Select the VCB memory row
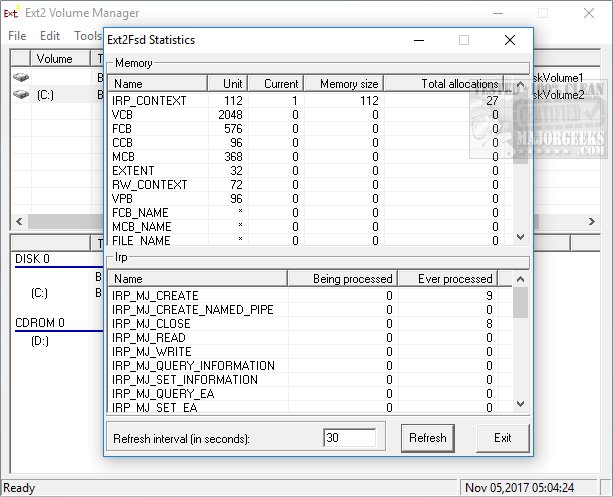Viewport: 613px width, 497px height. click(310, 115)
